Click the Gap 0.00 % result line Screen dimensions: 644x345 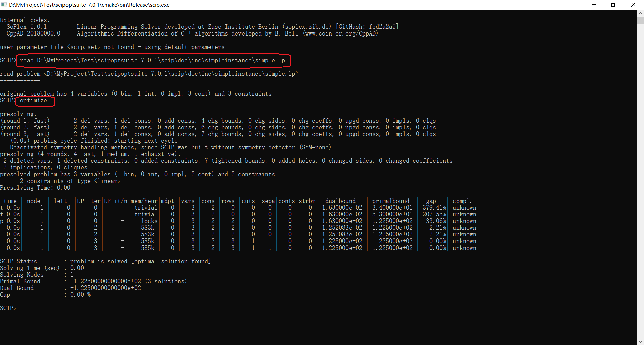point(45,294)
